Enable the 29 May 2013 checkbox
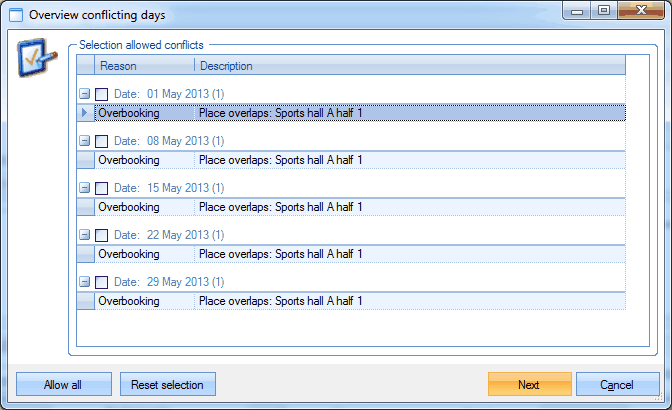This screenshot has height=410, width=672. coord(102,282)
